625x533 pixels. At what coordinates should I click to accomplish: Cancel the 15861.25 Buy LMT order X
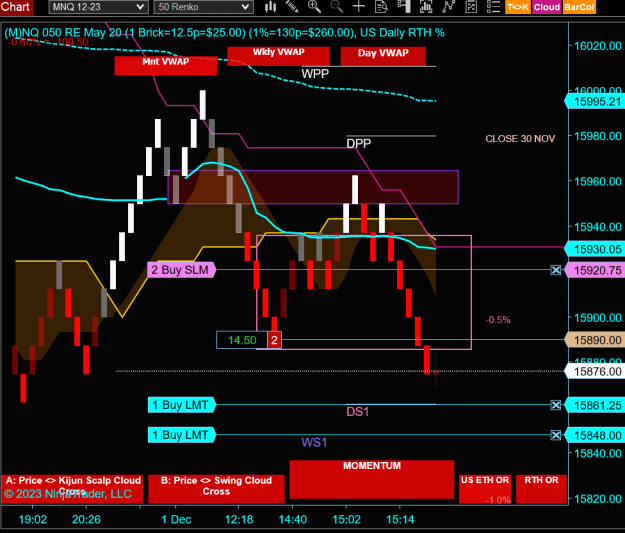point(556,405)
